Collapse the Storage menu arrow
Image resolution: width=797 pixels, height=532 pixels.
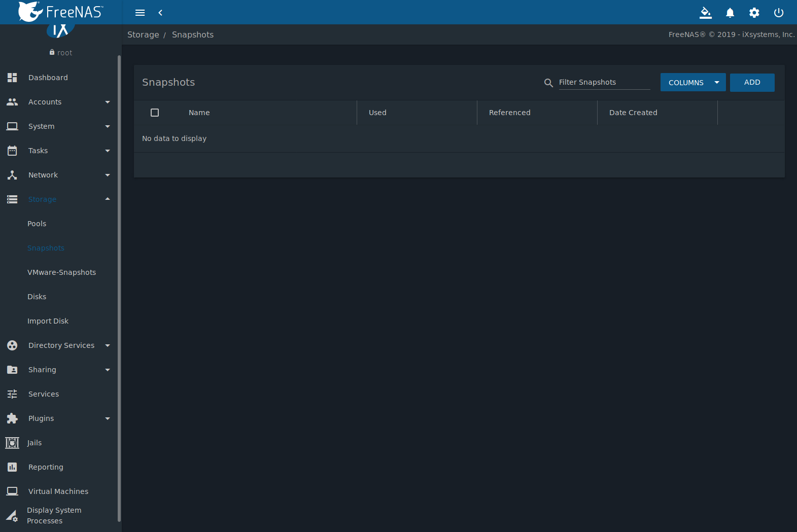pos(108,199)
